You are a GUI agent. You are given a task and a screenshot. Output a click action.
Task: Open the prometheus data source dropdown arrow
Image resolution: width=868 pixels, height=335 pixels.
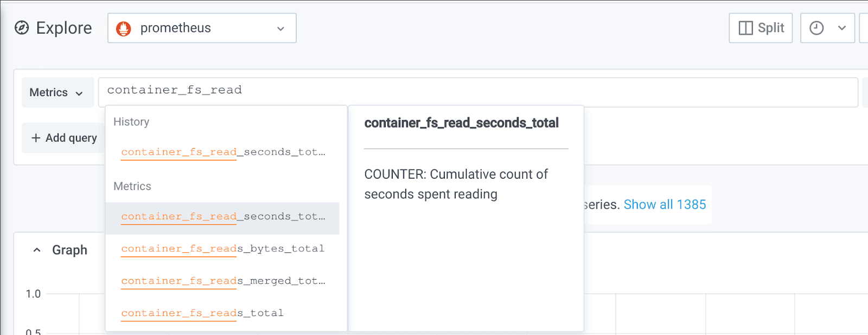280,29
